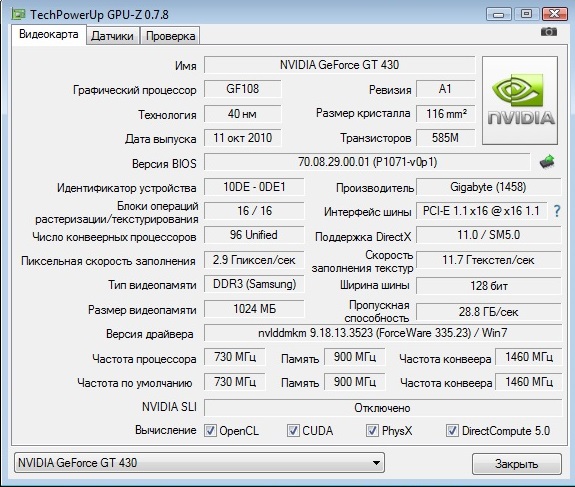This screenshot has width=575, height=487.
Task: Select the 16 / 16 ROPs/TMUs value
Action: (x=254, y=211)
